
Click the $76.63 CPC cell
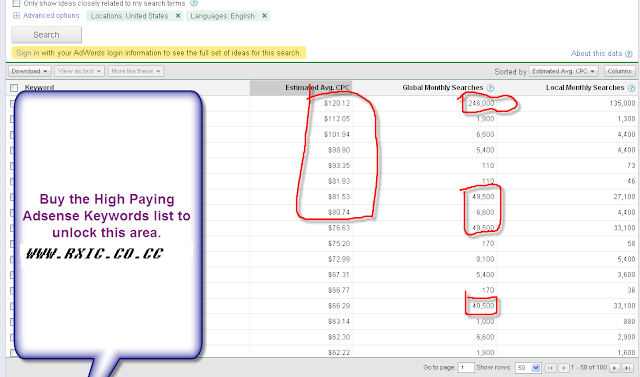339,228
